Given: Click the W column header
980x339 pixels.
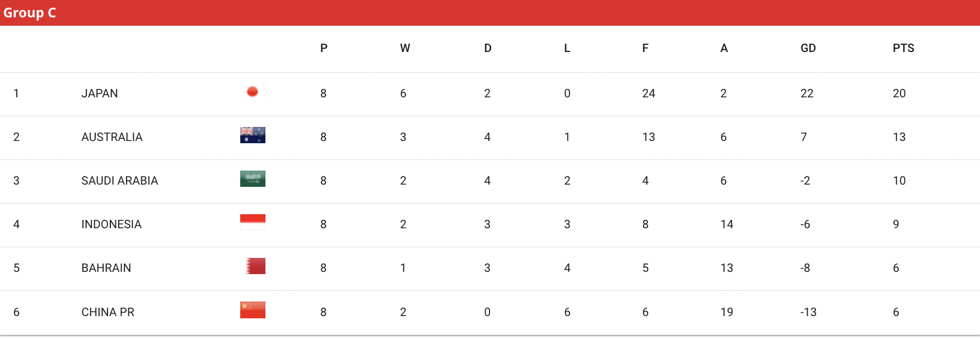Looking at the screenshot, I should [405, 48].
